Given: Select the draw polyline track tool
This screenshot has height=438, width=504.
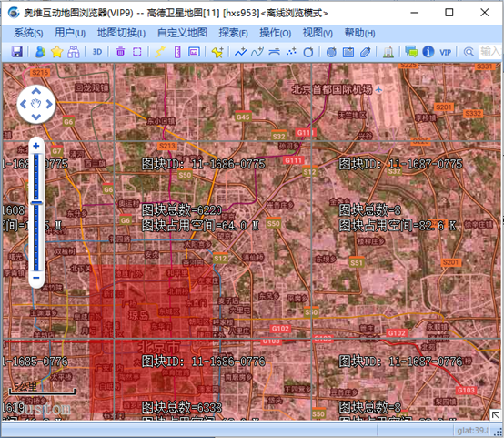Looking at the screenshot, I should coord(240,52).
